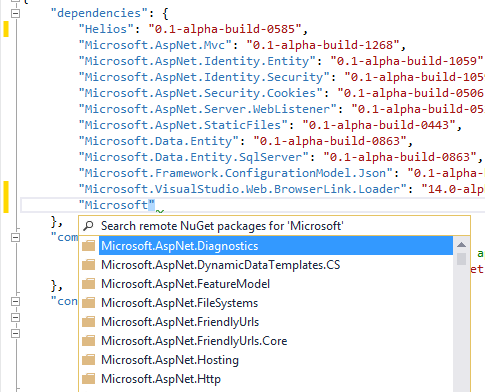Click package icon beside Microsoft.AspNet.Hosting
The image size is (485, 392).
(89, 360)
